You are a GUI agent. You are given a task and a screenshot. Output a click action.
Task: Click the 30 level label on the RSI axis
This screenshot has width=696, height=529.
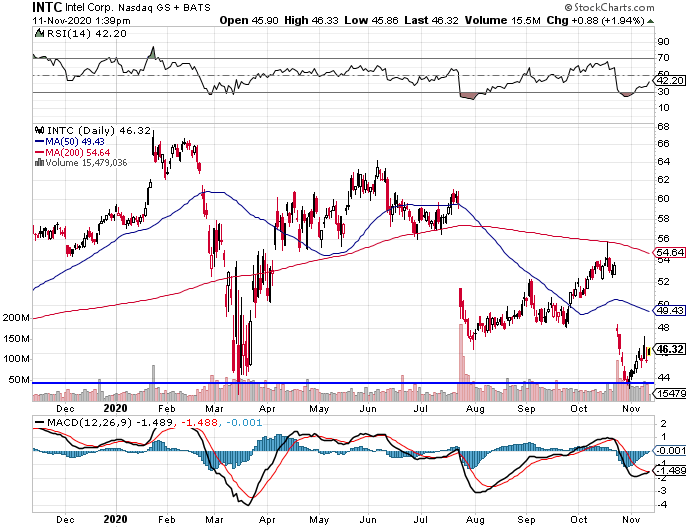point(664,91)
